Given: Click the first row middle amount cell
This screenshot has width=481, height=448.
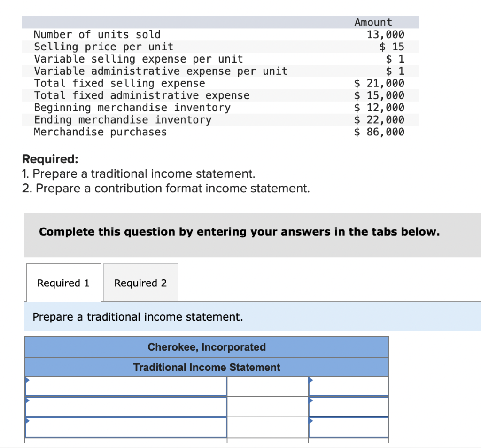Looking at the screenshot, I should [267, 385].
